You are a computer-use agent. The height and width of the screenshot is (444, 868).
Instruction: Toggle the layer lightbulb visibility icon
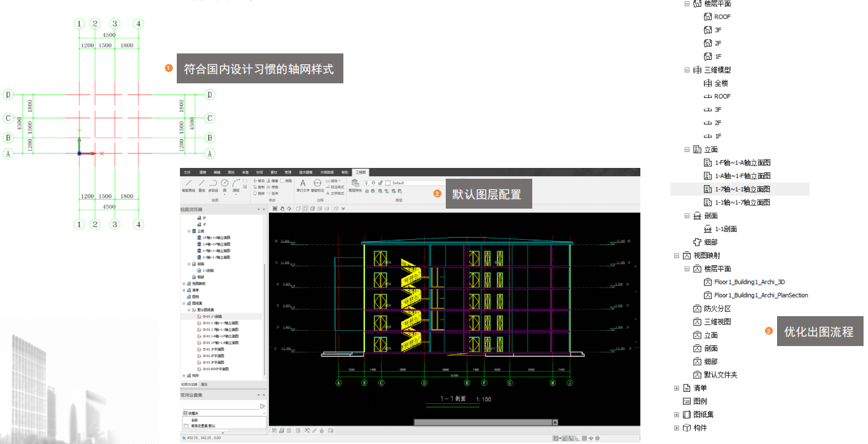tap(366, 183)
